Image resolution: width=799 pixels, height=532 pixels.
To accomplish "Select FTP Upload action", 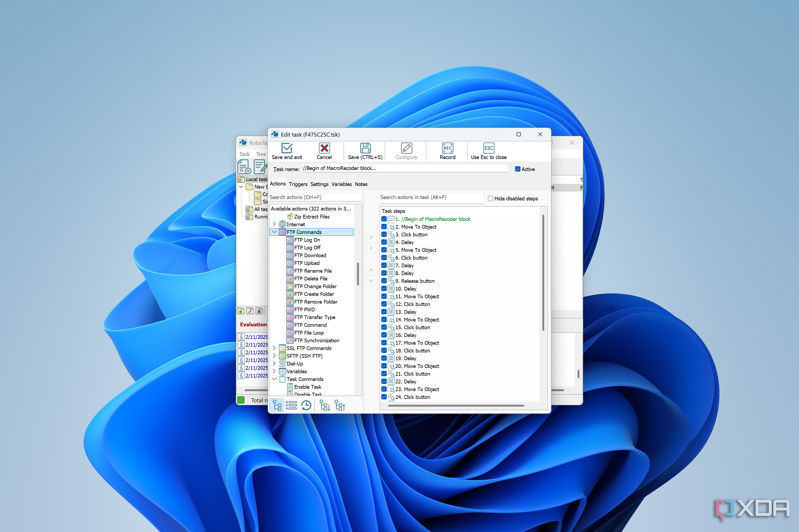I will (307, 263).
